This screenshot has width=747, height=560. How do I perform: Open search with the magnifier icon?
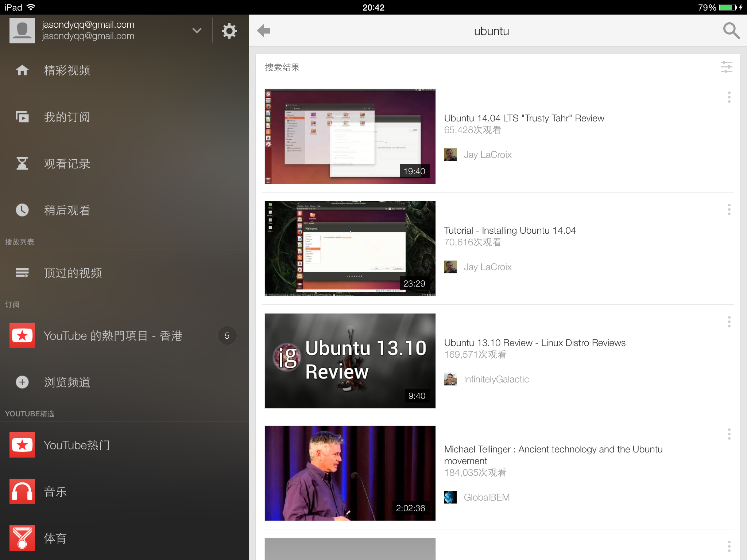[x=731, y=31]
